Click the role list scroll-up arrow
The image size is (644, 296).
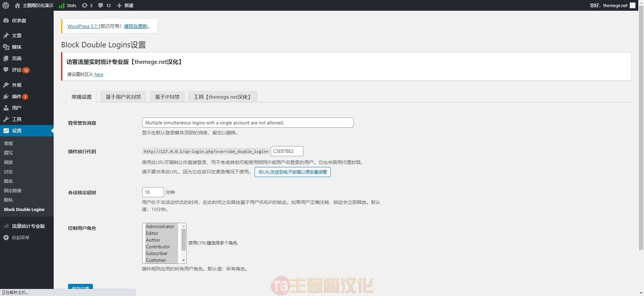183,226
